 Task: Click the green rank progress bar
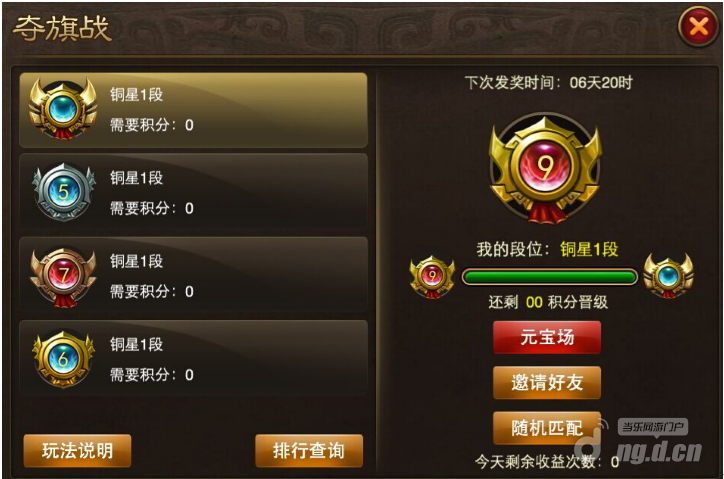click(x=549, y=277)
